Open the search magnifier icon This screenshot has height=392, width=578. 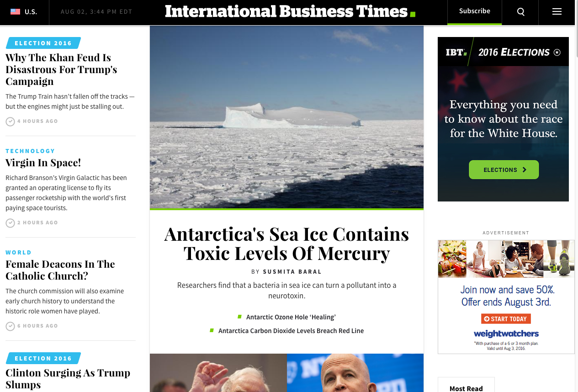tap(520, 12)
